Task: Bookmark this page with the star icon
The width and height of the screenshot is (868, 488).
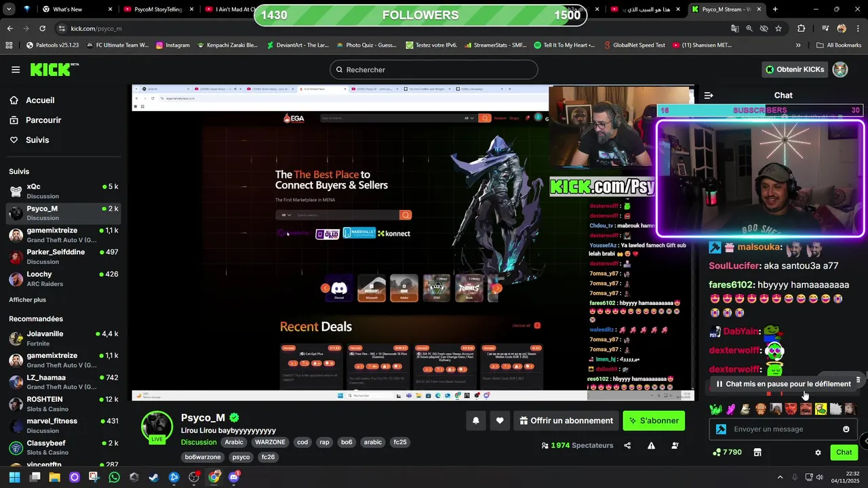Action: [x=778, y=28]
